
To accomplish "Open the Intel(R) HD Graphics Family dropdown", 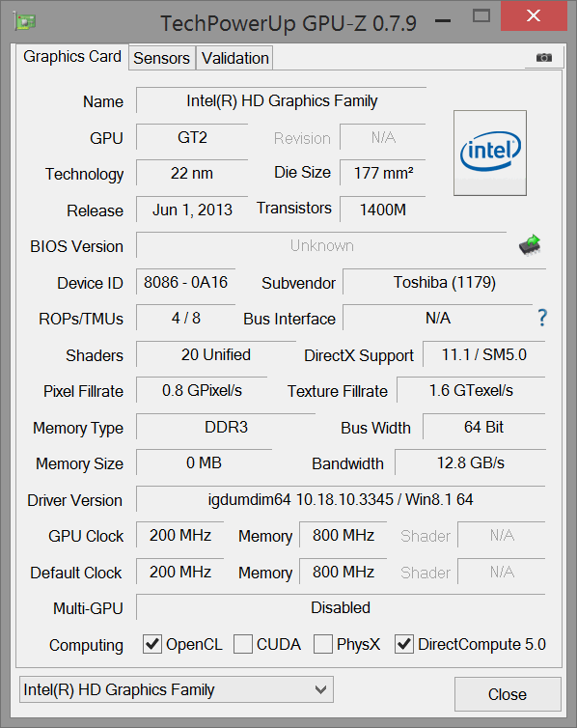I will pos(177,689).
